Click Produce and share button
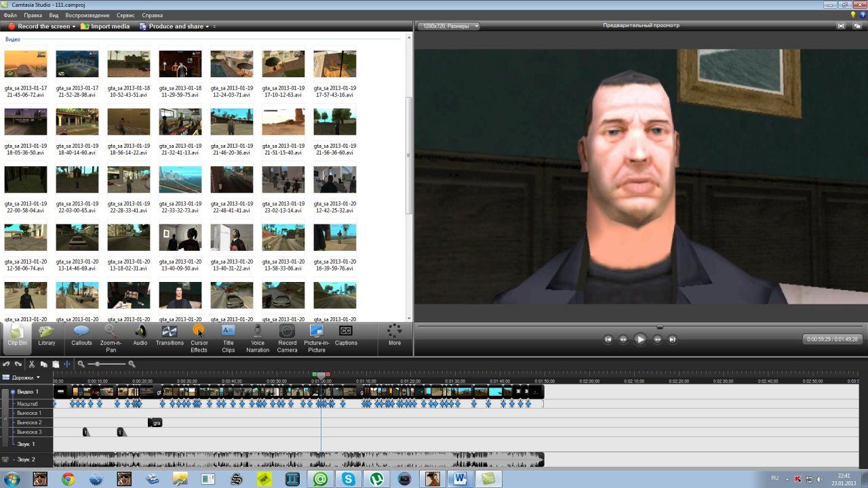Viewport: 868px width, 488px height. point(171,26)
